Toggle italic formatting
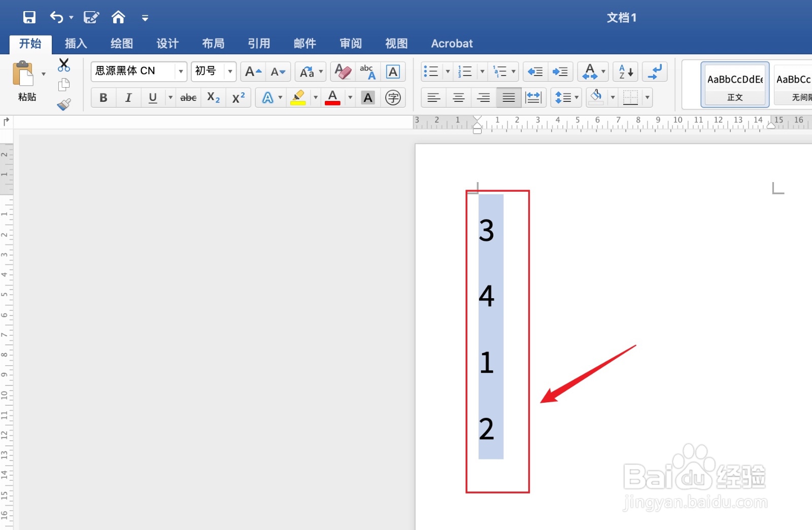 [x=128, y=97]
